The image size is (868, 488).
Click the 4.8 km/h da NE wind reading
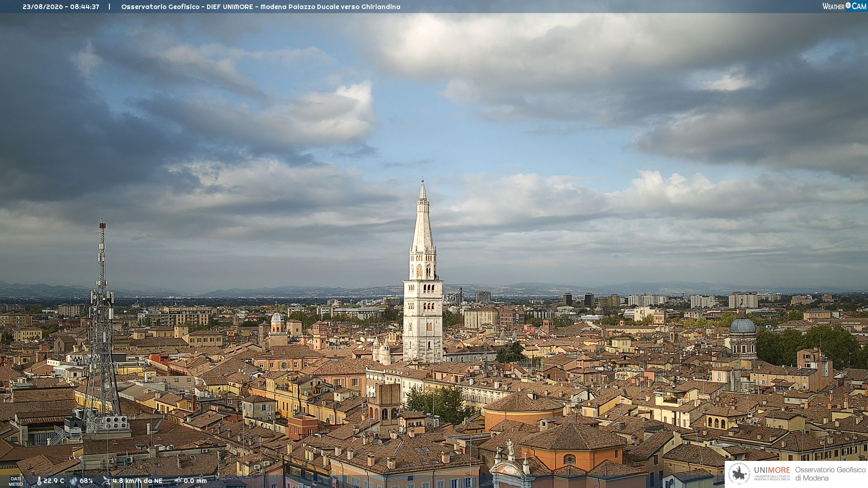tap(137, 481)
